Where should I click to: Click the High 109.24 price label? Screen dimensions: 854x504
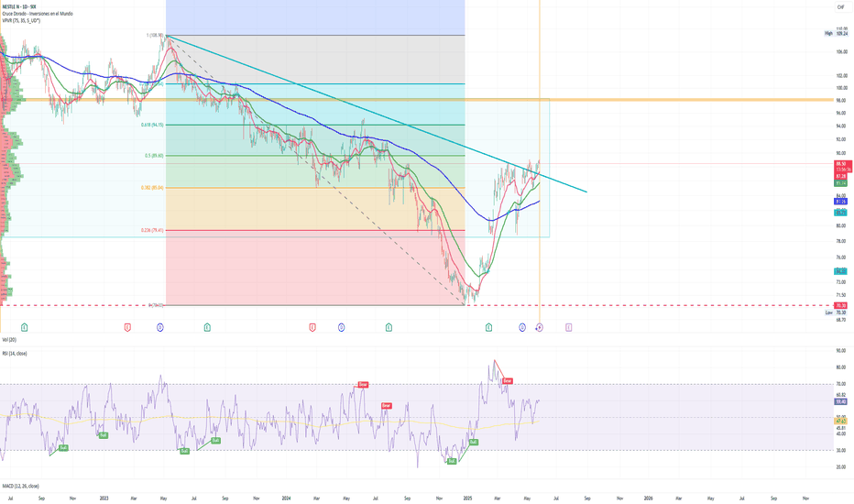[836, 33]
